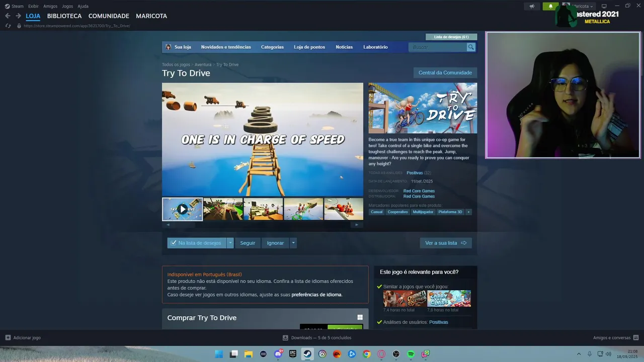Open Maricota account dropdown
The image size is (644, 362).
click(583, 6)
